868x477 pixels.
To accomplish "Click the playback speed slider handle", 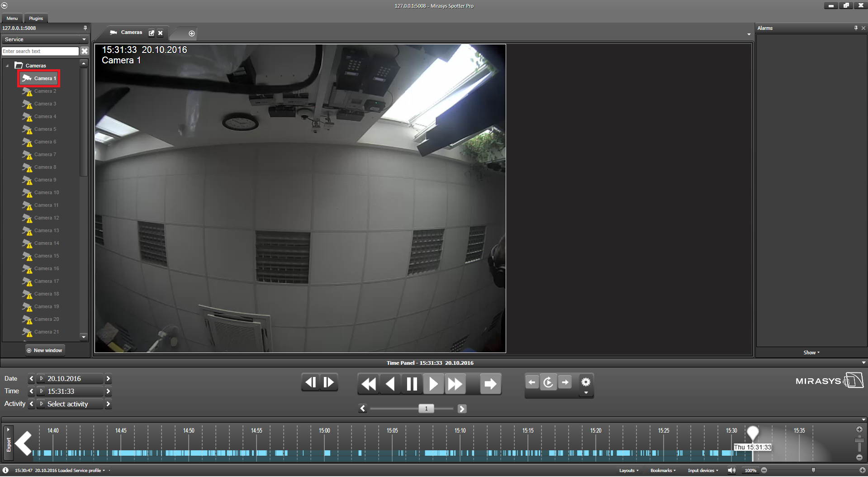I will point(426,409).
